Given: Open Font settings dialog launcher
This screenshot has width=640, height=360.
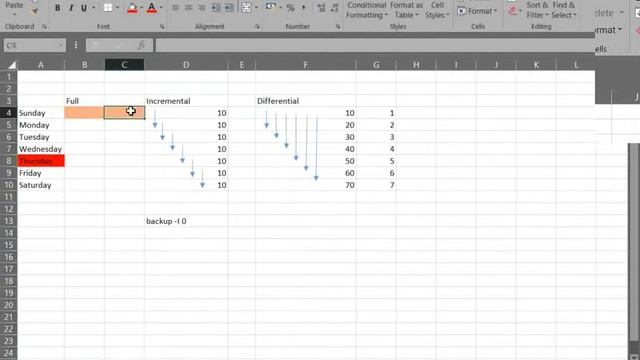Looking at the screenshot, I should click(x=162, y=27).
